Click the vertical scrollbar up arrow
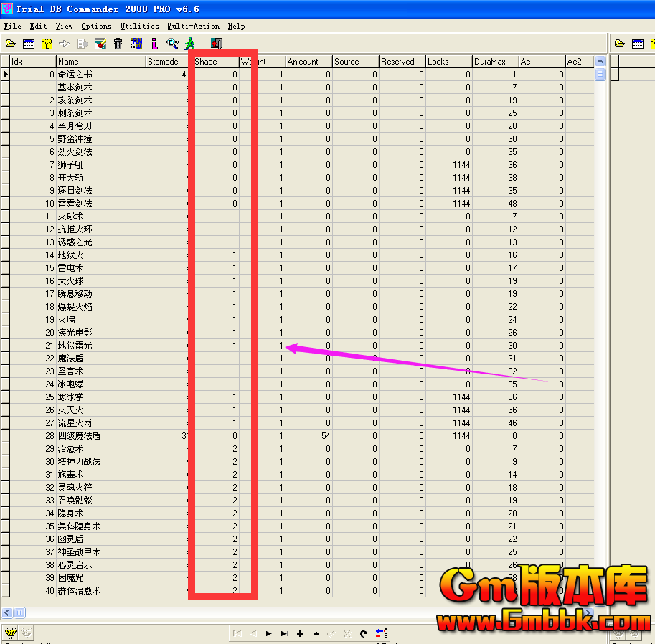 [600, 62]
